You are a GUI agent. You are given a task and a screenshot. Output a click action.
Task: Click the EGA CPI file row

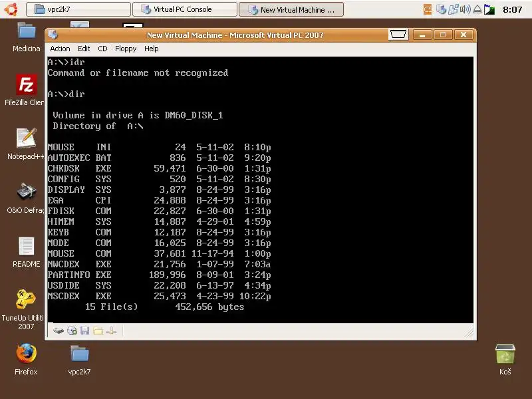click(x=159, y=200)
